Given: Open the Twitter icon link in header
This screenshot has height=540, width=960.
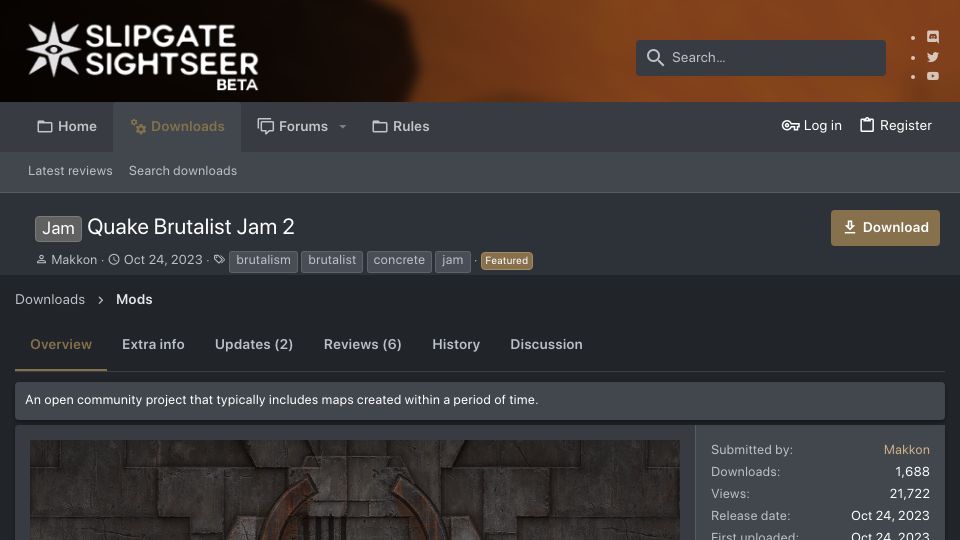Looking at the screenshot, I should [932, 57].
